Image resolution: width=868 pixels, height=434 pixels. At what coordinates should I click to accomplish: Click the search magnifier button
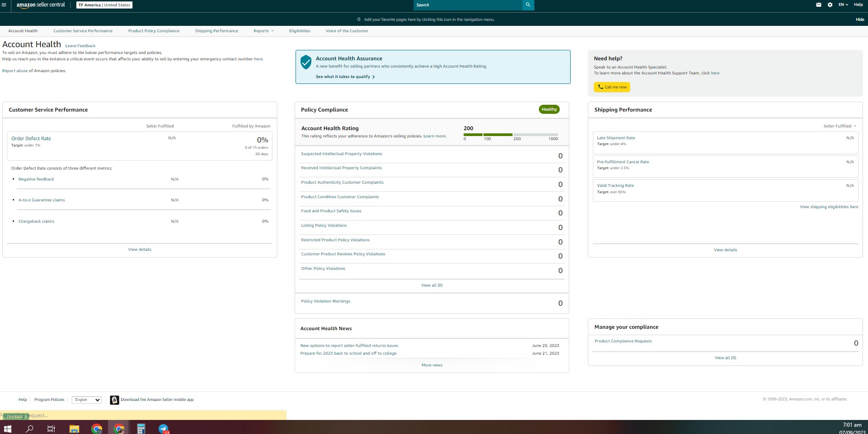528,5
